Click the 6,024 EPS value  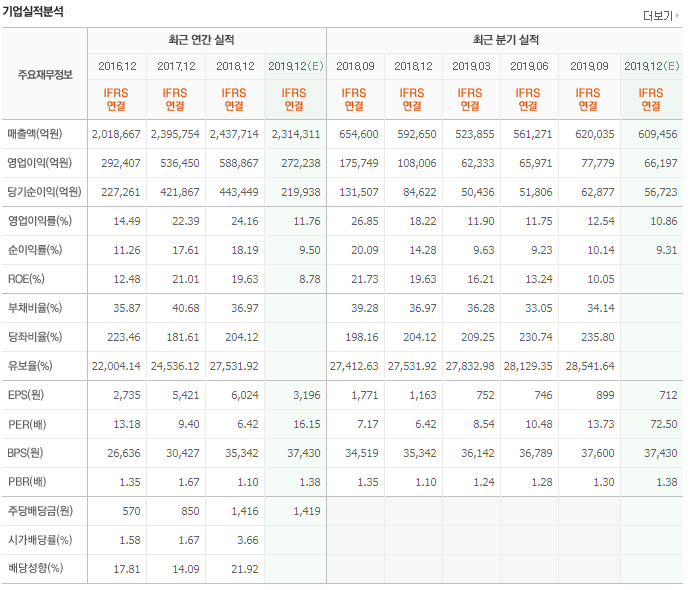tap(245, 395)
